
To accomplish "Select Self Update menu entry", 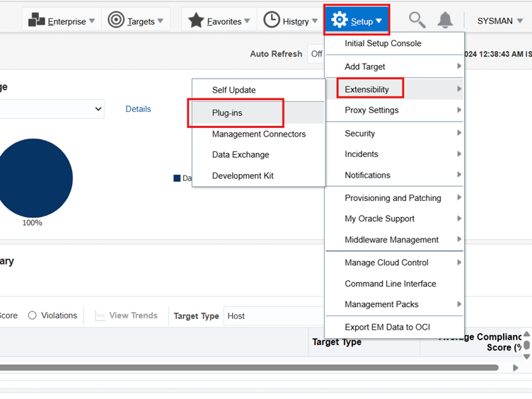I will click(233, 90).
